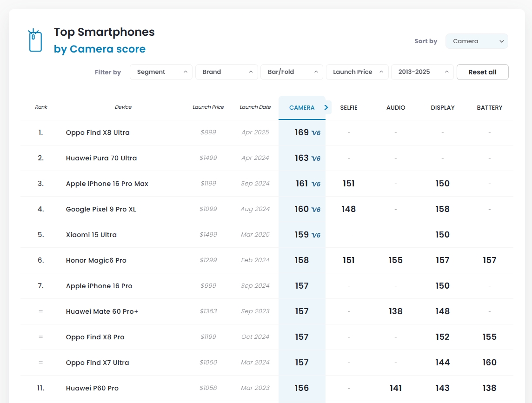Click the arrow next to the CAMERA column

pyautogui.click(x=326, y=107)
